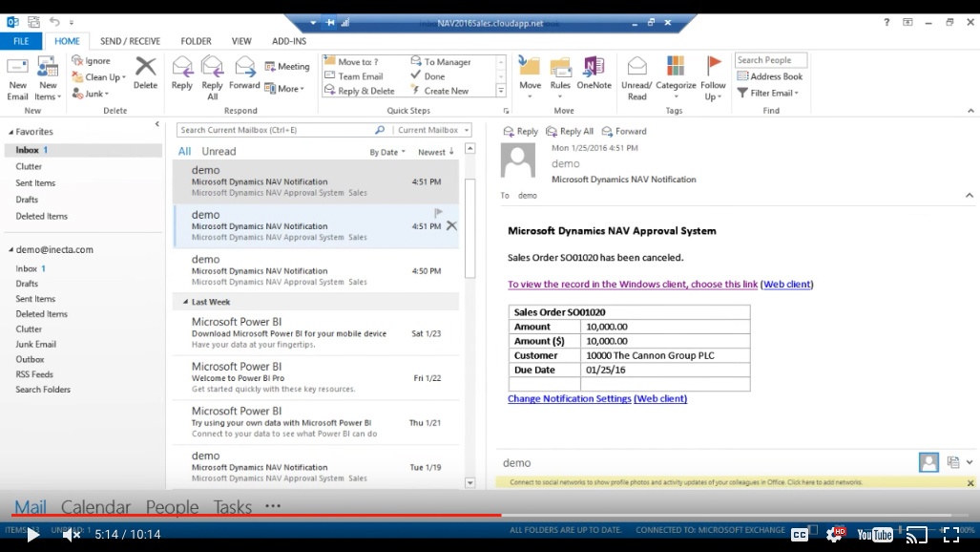This screenshot has width=980, height=552.
Task: Open the Outbox folder
Action: tap(30, 359)
